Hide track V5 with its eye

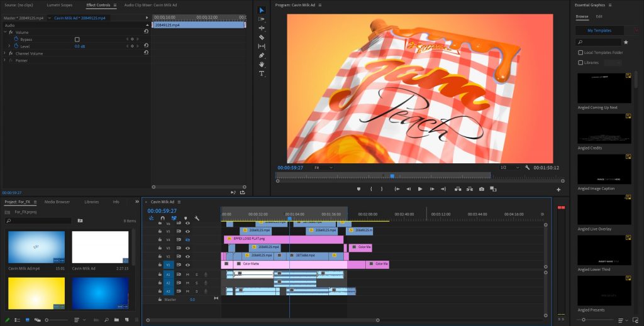click(187, 231)
